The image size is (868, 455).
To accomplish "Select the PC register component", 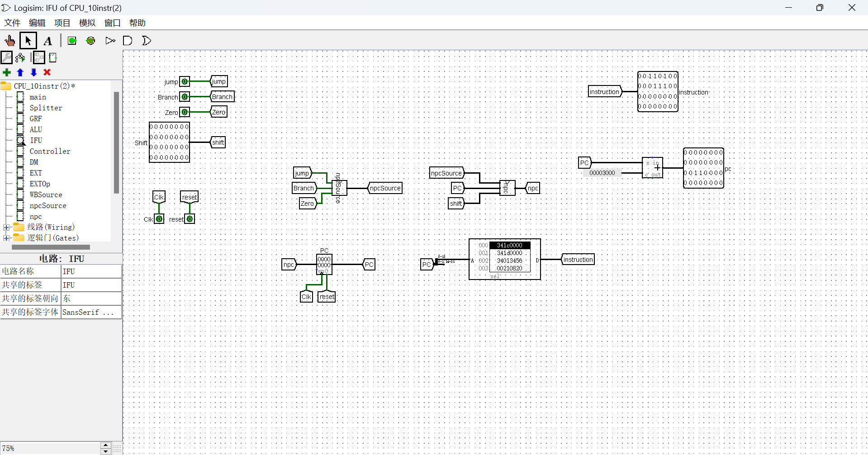I will [x=324, y=265].
